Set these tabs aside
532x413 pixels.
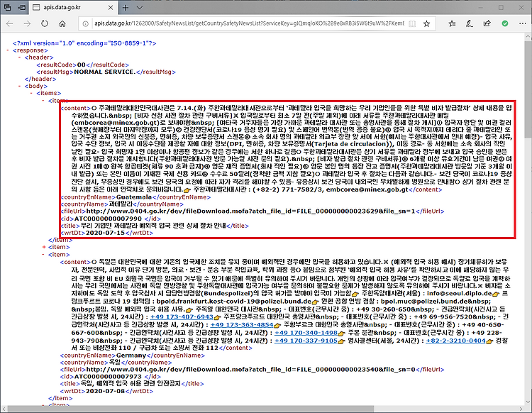22,7
